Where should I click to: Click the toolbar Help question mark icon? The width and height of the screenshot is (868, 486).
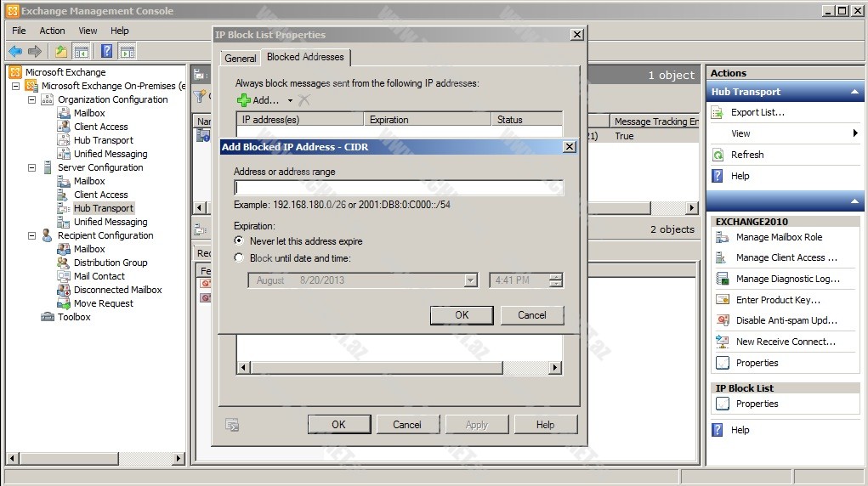106,51
